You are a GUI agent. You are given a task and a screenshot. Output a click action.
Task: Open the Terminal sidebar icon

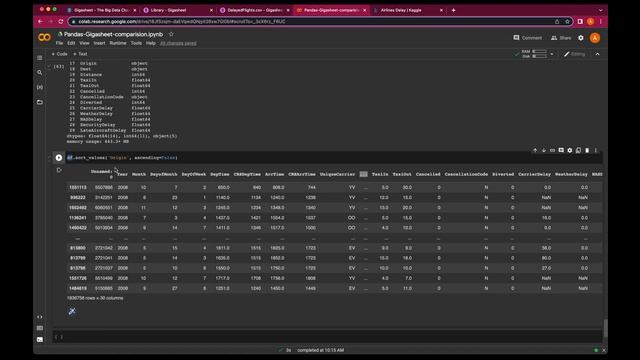click(40, 340)
